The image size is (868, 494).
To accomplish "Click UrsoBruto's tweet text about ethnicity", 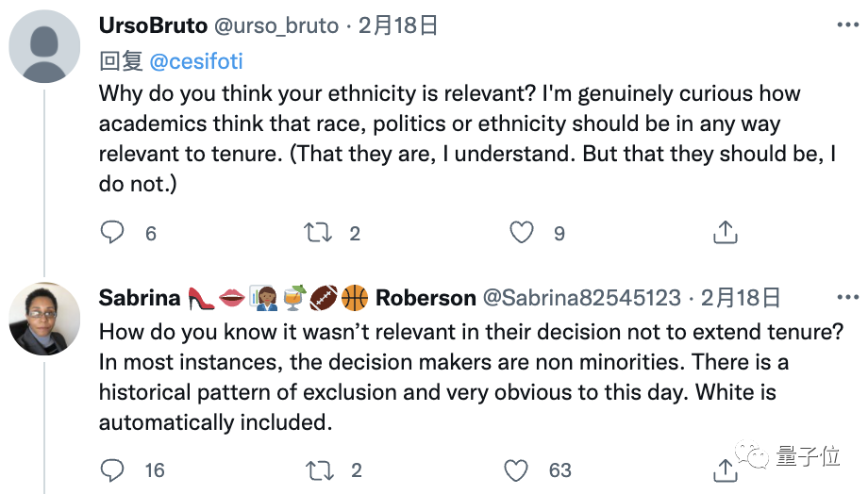I will [449, 139].
